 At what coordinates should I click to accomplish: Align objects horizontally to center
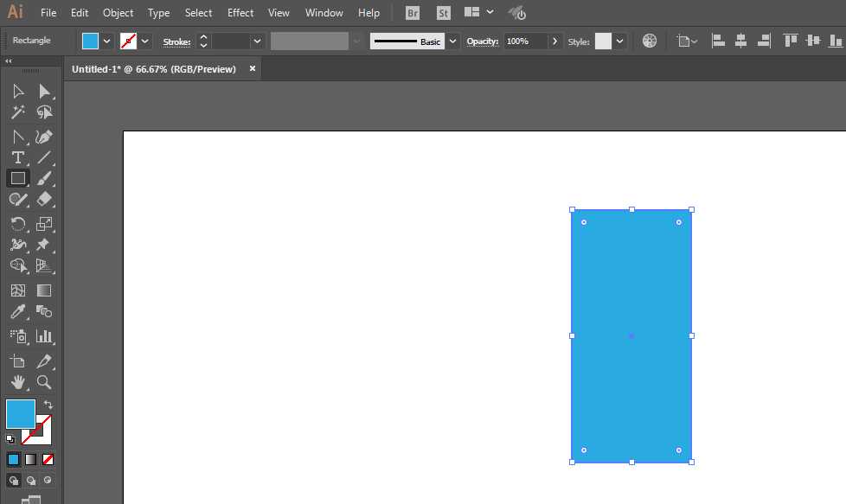pyautogui.click(x=740, y=41)
